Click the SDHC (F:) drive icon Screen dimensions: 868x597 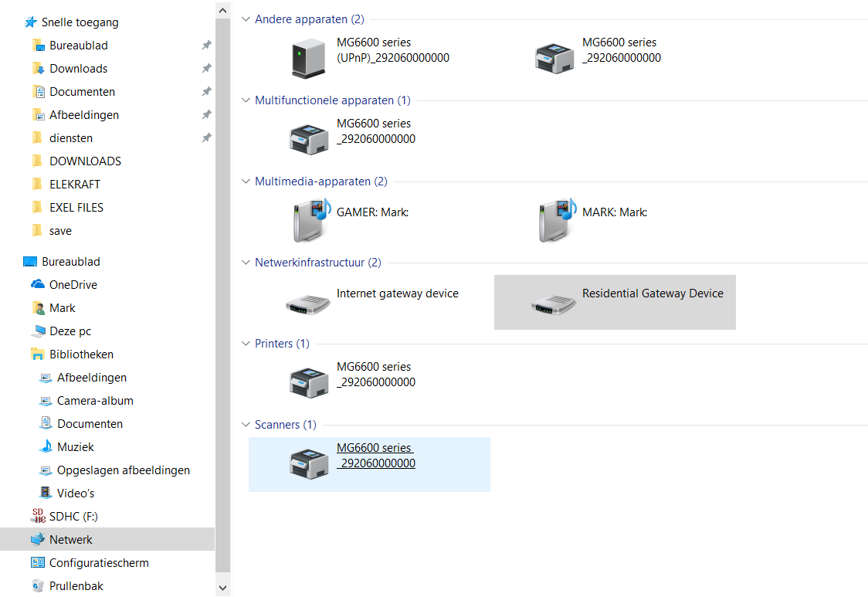pyautogui.click(x=38, y=516)
